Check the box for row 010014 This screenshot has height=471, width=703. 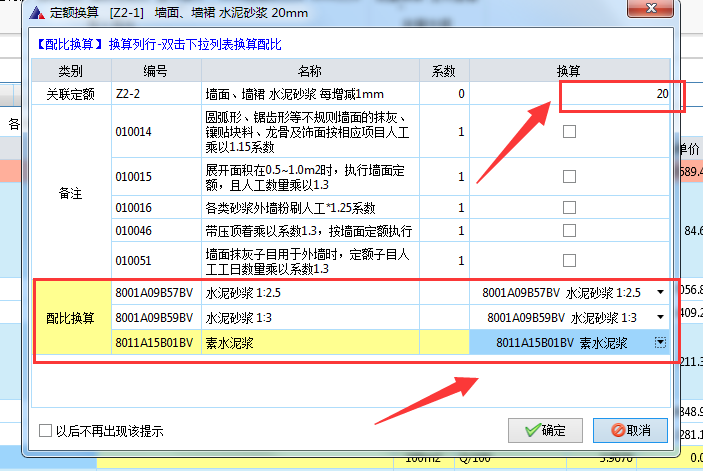569,131
